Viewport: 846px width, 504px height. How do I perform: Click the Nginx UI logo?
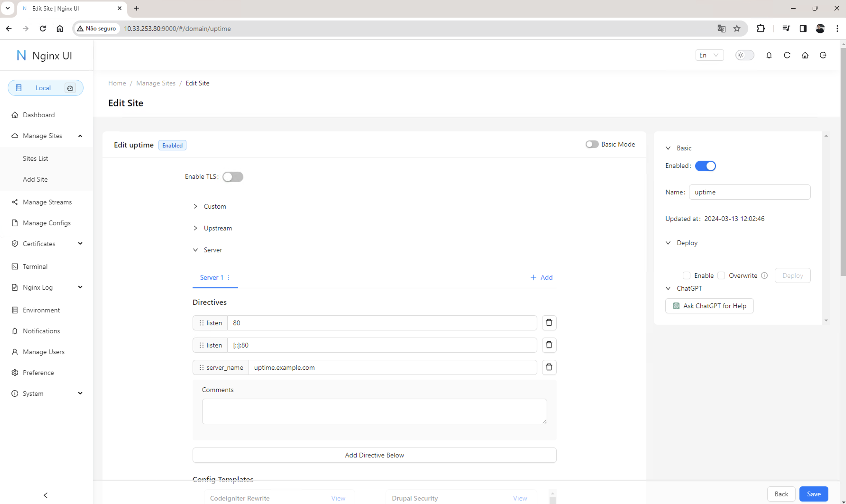(x=44, y=55)
